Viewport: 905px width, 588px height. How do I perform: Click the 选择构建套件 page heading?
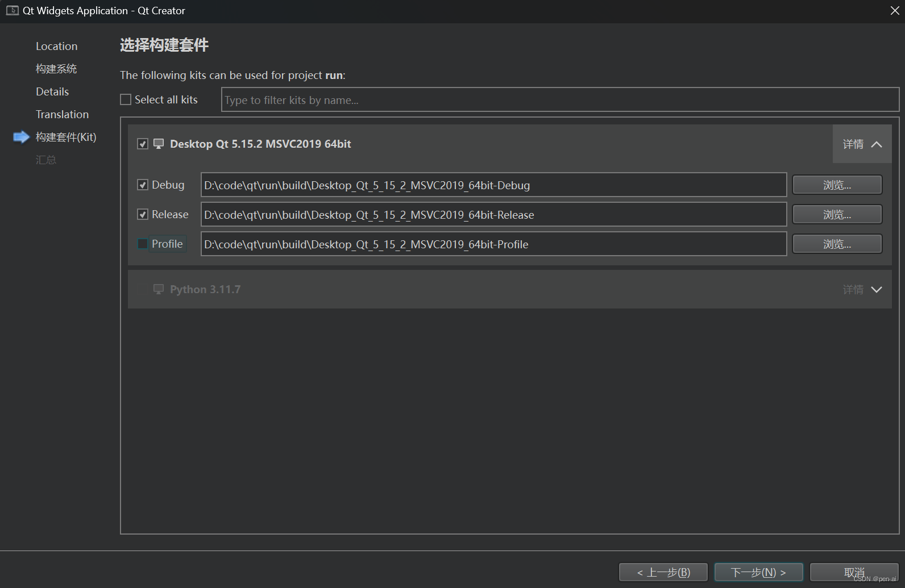[164, 45]
